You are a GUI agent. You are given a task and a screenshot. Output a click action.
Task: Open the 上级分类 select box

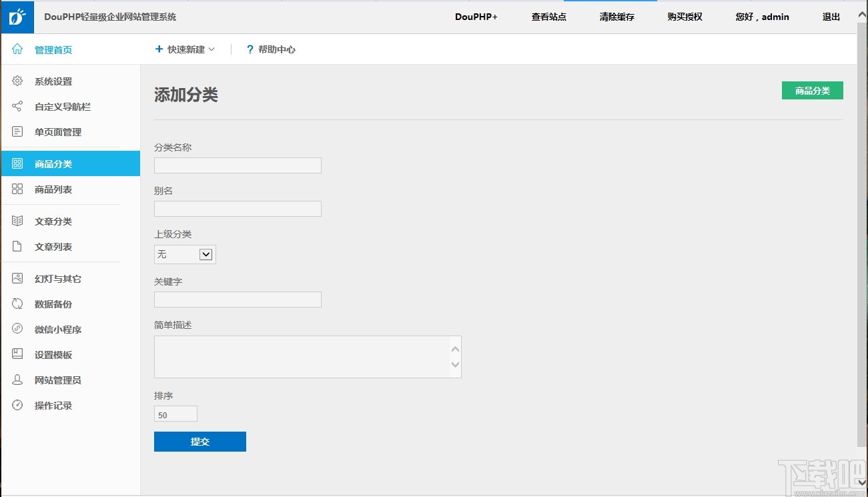185,254
